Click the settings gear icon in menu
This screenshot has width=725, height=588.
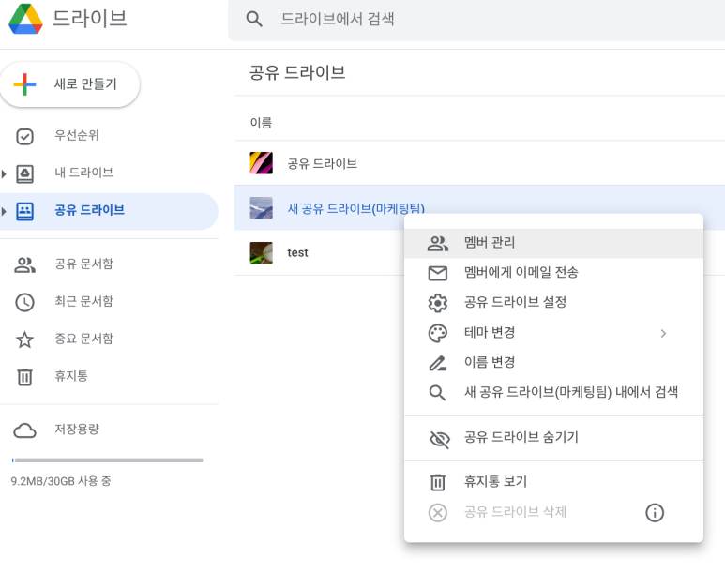(x=437, y=303)
